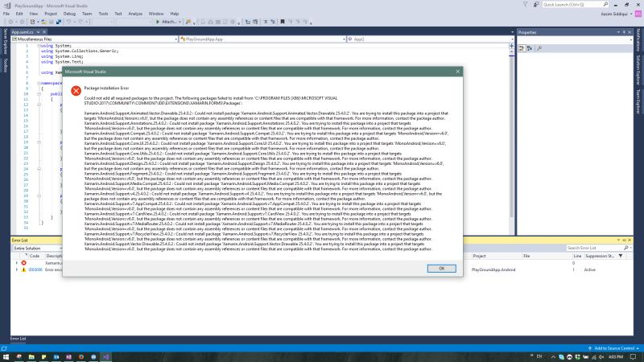
Task: Open the Project menu
Action: (51, 14)
